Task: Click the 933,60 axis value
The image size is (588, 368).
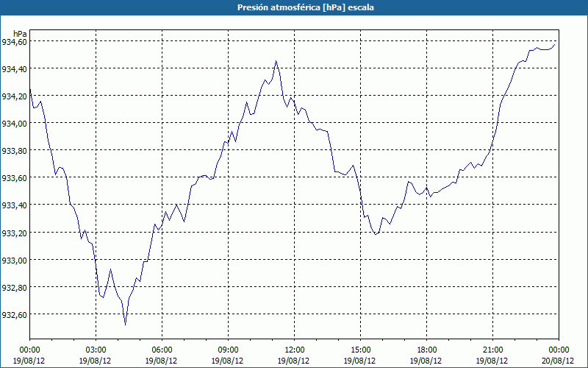Action: [x=14, y=178]
